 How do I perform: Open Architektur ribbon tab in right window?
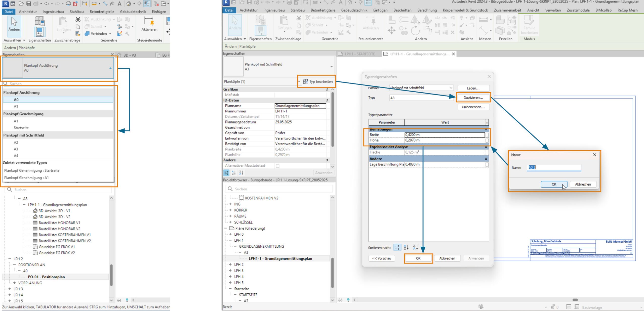(x=248, y=10)
